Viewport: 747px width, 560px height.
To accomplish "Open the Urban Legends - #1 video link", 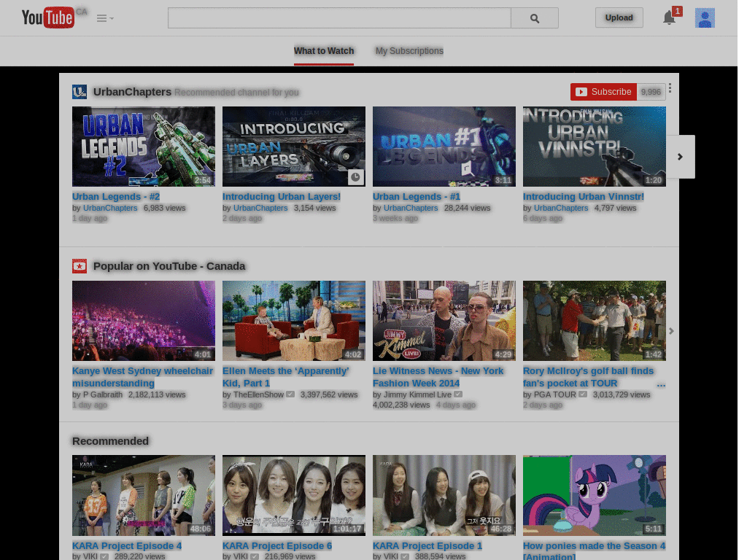I will click(417, 196).
